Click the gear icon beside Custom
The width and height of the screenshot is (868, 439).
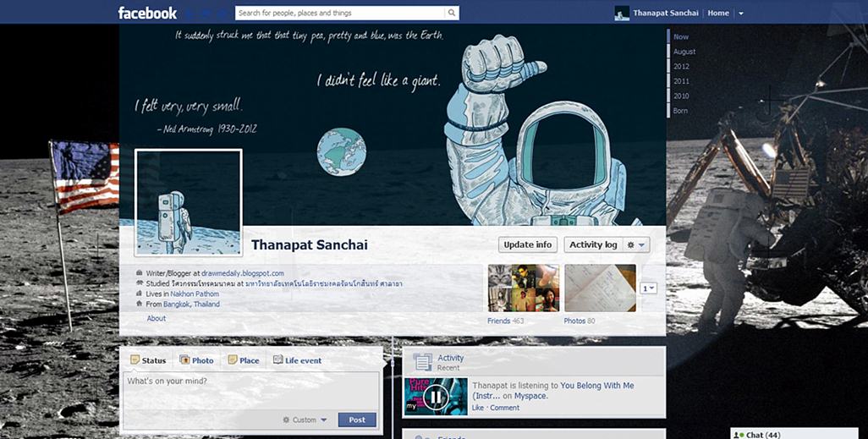tap(286, 420)
